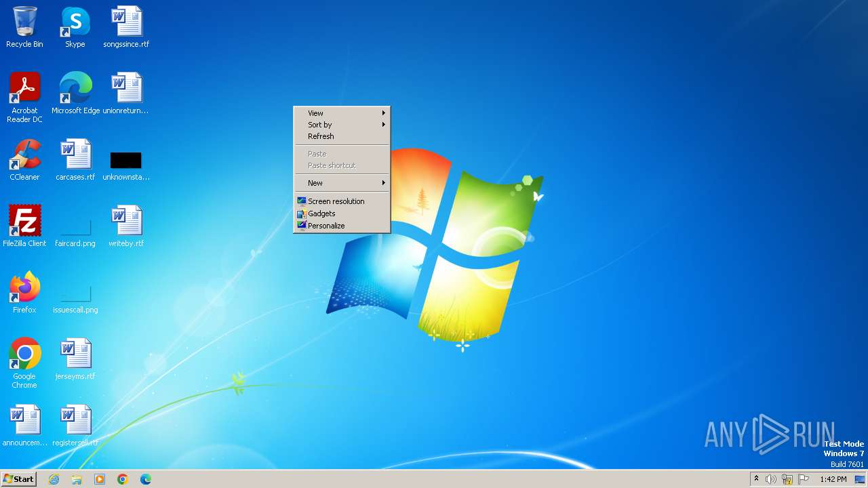Select the carcases.rtf document icon
This screenshot has width=868, height=488.
[x=75, y=160]
